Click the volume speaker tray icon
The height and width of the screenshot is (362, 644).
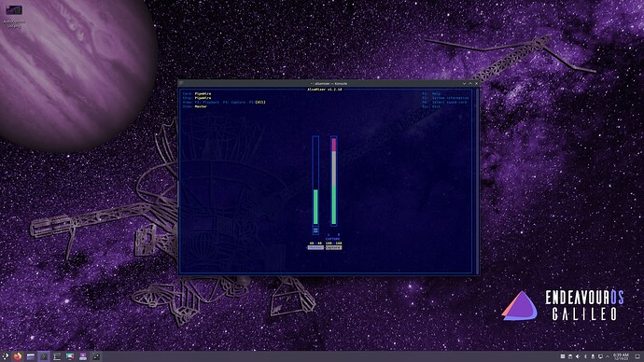click(x=578, y=356)
